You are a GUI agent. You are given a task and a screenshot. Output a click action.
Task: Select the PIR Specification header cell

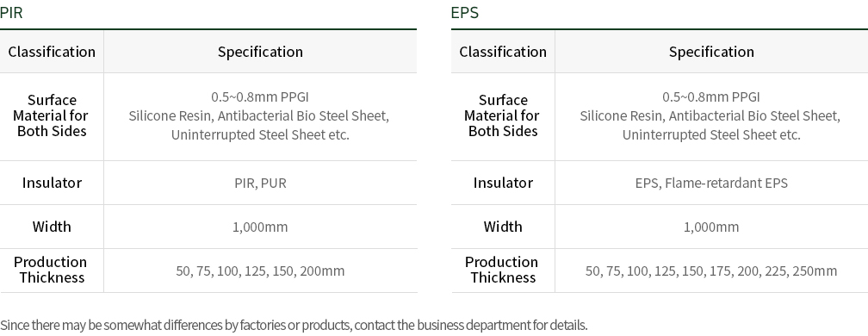[260, 52]
